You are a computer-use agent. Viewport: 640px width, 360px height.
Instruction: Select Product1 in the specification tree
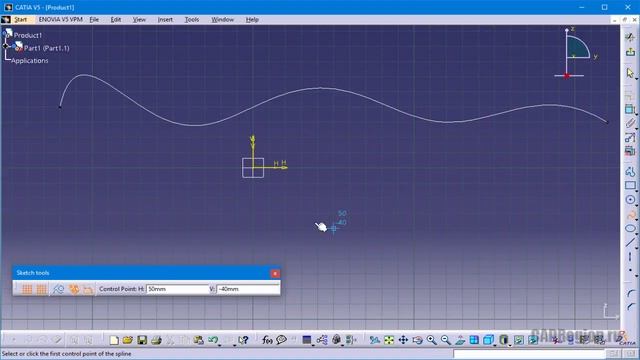click(28, 36)
